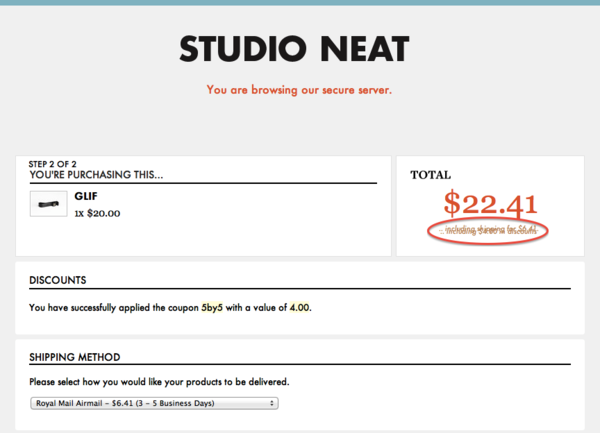The width and height of the screenshot is (600, 433).
Task: Click the highlighted coupon code 5by5
Action: [x=212, y=308]
